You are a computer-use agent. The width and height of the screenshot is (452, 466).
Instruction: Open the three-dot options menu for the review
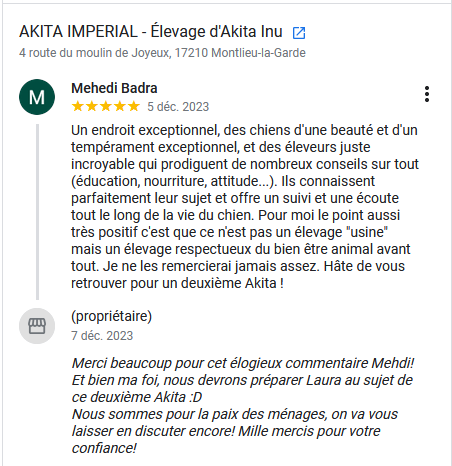click(x=427, y=94)
